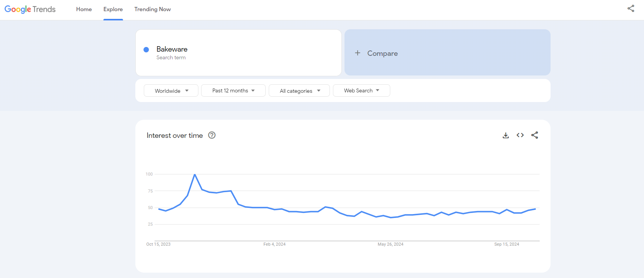Edit the Bakeware search term field

pyautogui.click(x=238, y=53)
